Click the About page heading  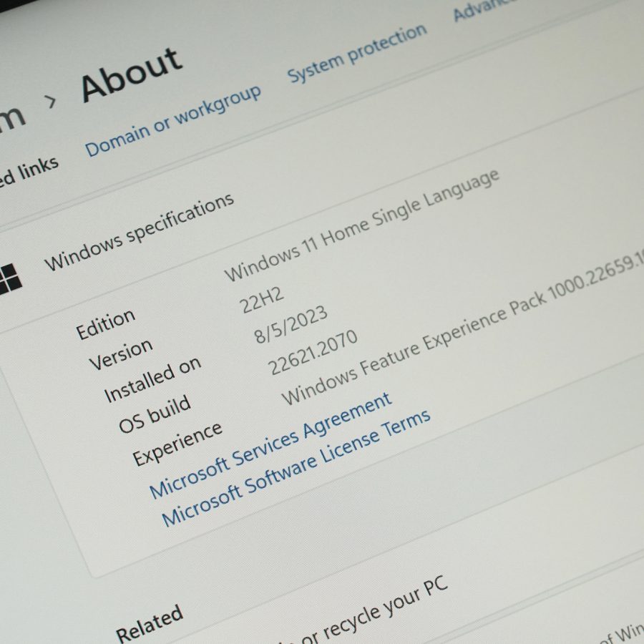coord(132,74)
